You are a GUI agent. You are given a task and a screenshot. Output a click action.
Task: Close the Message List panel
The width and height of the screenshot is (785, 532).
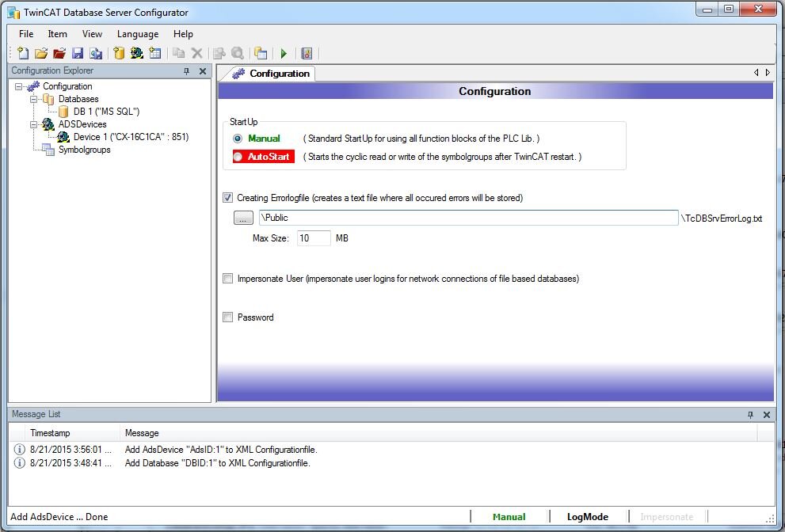pos(767,414)
